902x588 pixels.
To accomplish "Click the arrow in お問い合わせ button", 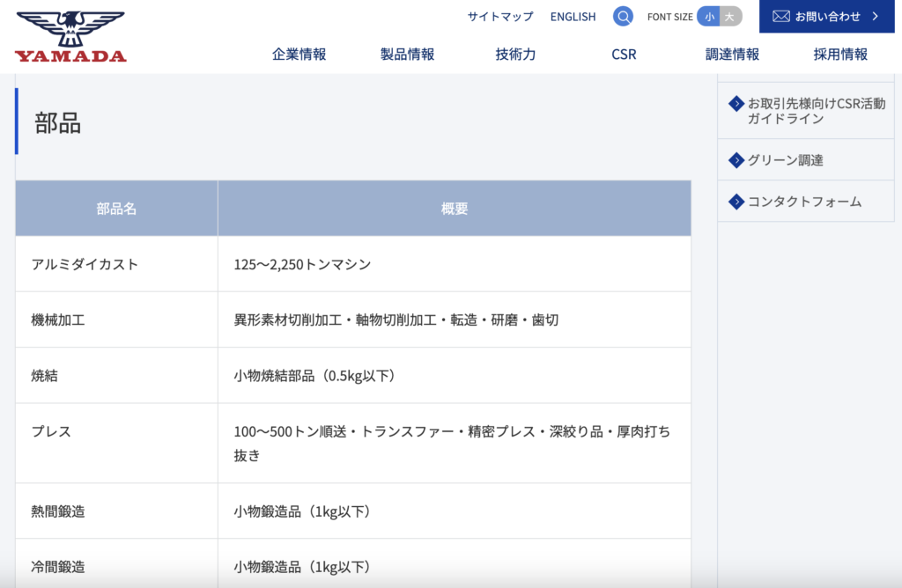I will pos(875,16).
